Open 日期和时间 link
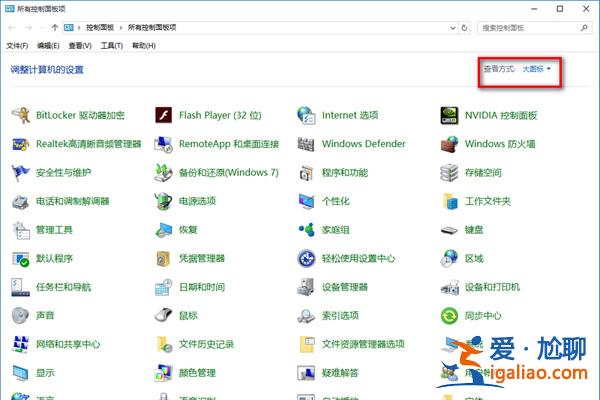 [202, 287]
